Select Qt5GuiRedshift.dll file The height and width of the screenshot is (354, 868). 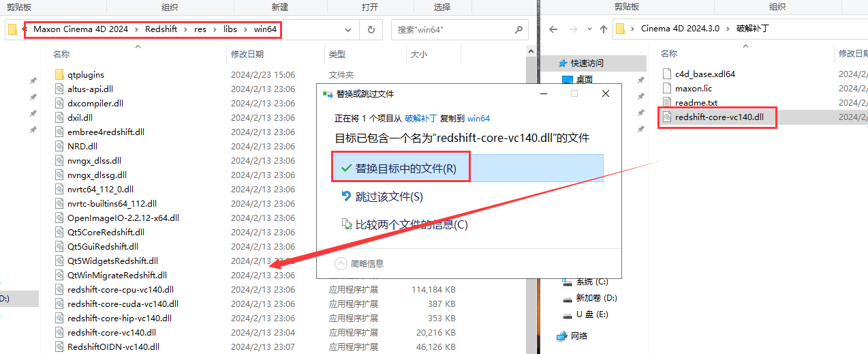[103, 247]
